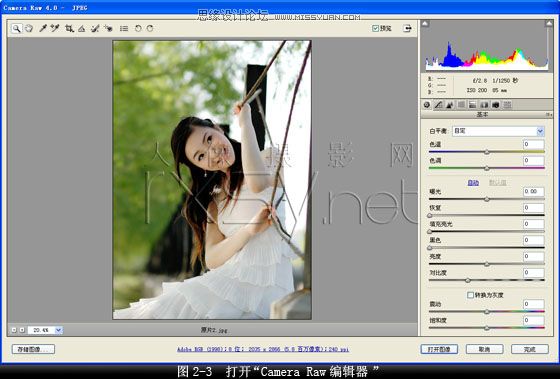Click the portrait photo preview image
The image size is (560, 379).
[x=212, y=180]
